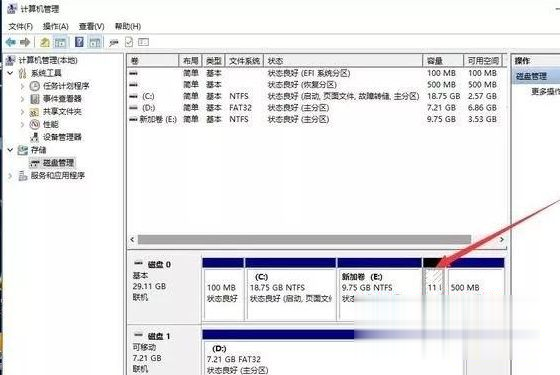The image size is (560, 375).
Task: Select the row with 状态良好 (恢复分区)
Action: (x=315, y=85)
